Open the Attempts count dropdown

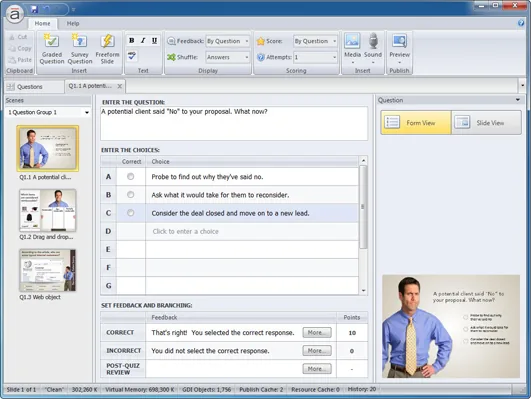(x=315, y=57)
